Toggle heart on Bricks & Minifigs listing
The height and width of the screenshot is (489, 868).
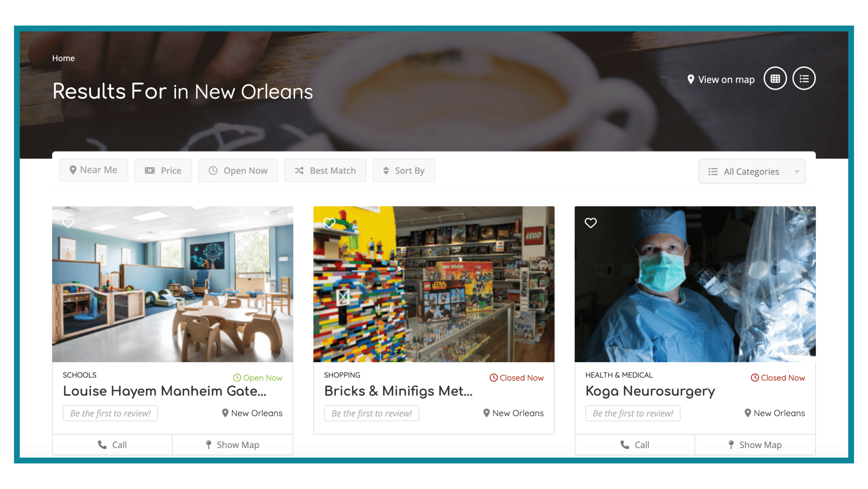329,223
